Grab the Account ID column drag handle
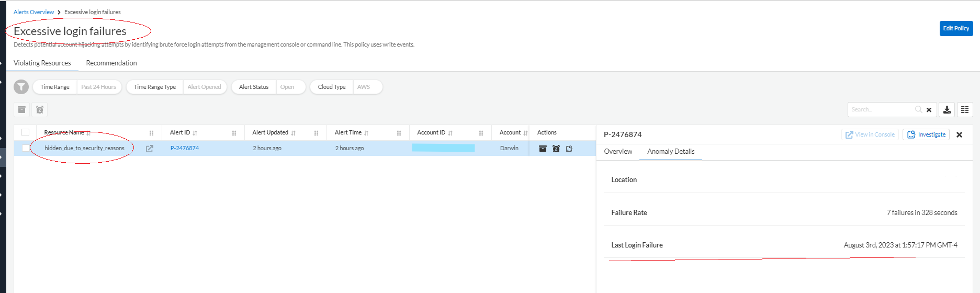The width and height of the screenshot is (980, 293). click(x=481, y=133)
